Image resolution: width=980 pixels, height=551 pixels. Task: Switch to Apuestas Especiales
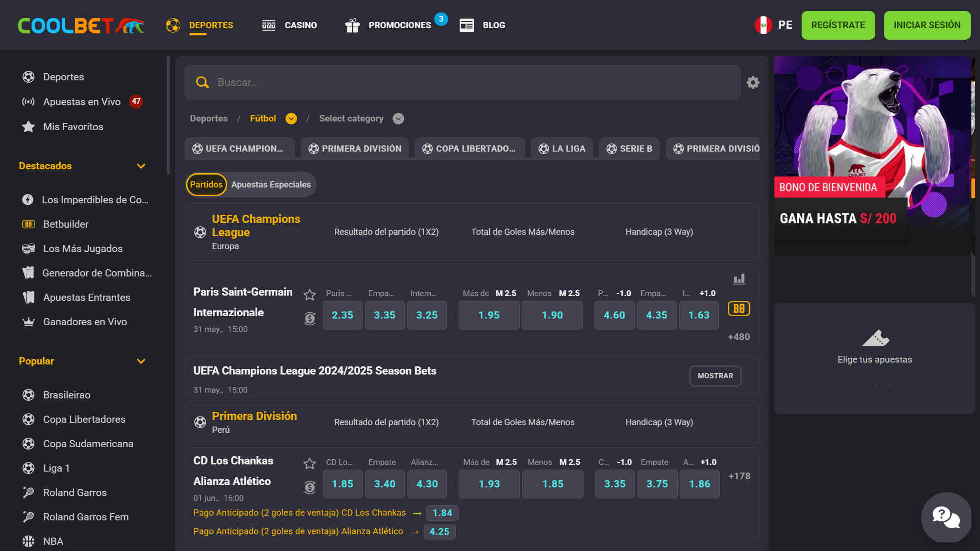click(x=271, y=185)
